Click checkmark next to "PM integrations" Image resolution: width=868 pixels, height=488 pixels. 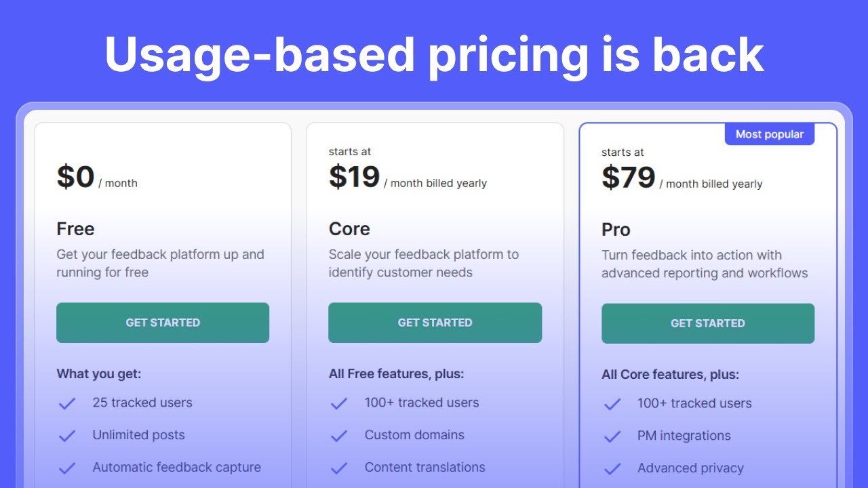click(612, 436)
